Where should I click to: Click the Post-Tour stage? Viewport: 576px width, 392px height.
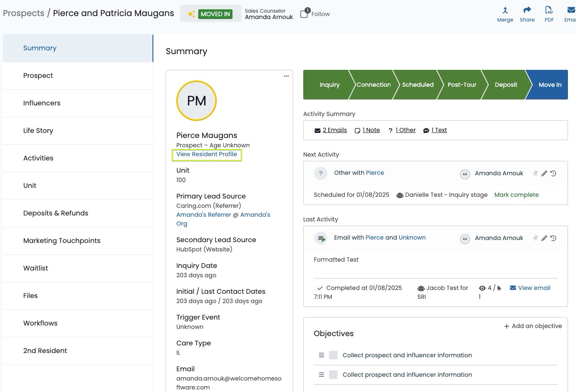pos(462,85)
